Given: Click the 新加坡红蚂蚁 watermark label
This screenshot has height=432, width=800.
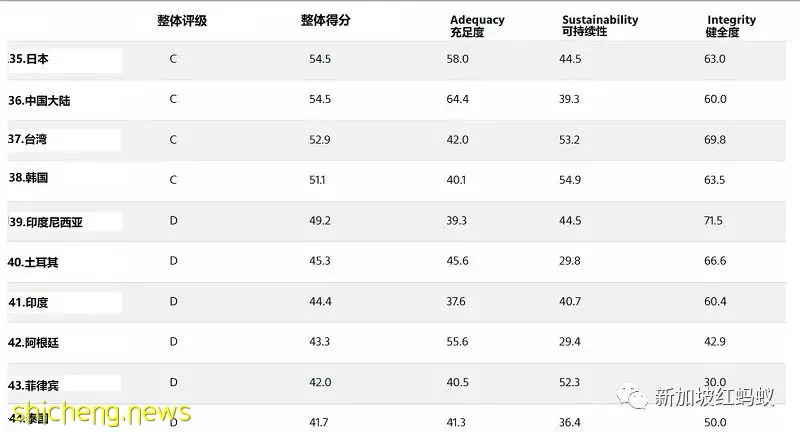Looking at the screenshot, I should point(714,396).
